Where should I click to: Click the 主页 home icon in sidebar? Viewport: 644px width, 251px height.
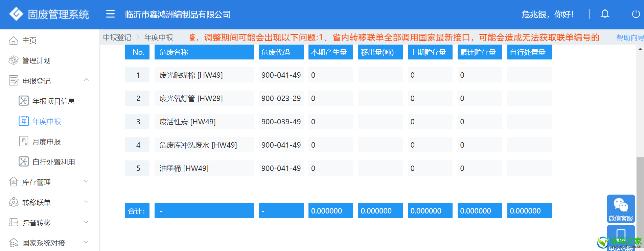click(14, 41)
